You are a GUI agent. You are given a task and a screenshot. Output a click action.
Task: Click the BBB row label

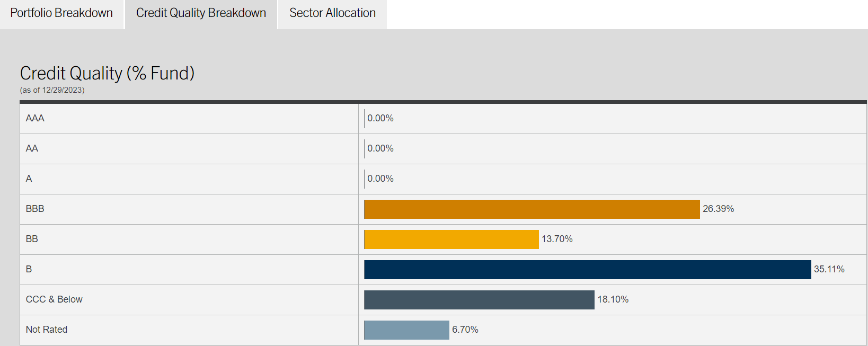(35, 209)
